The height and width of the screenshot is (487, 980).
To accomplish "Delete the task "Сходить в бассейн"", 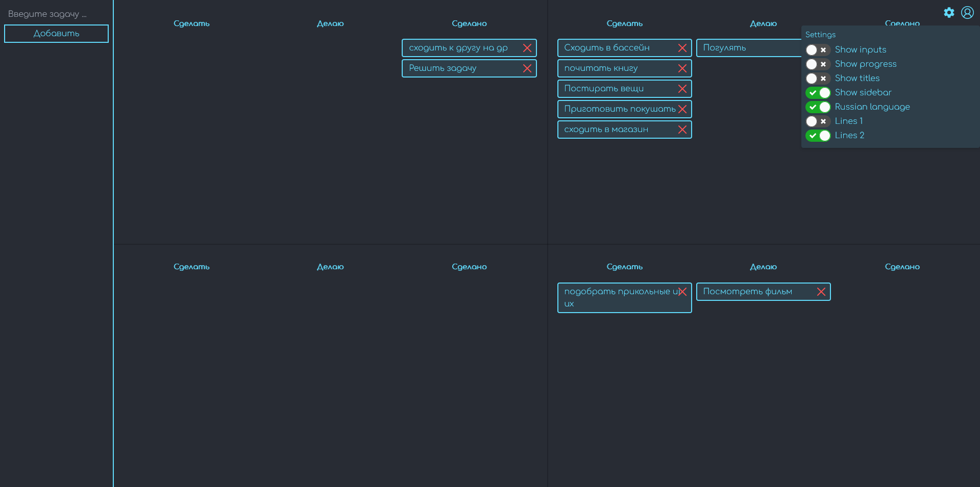I will (x=682, y=48).
